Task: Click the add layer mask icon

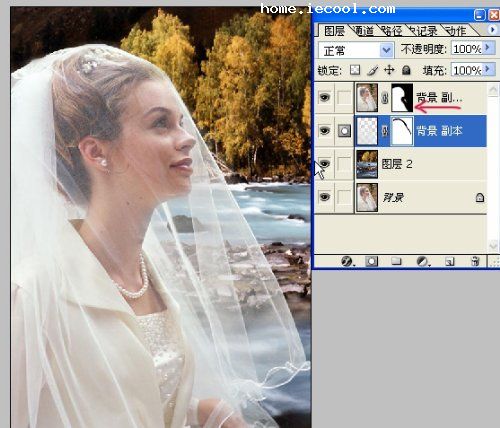Action: point(371,261)
